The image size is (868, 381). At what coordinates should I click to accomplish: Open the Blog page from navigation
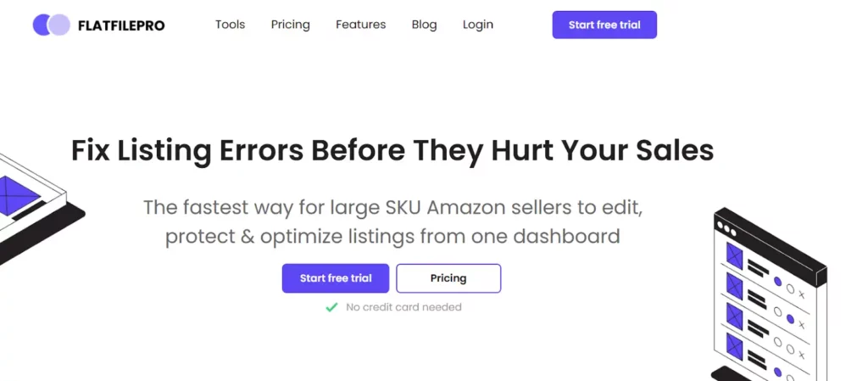[x=425, y=25]
